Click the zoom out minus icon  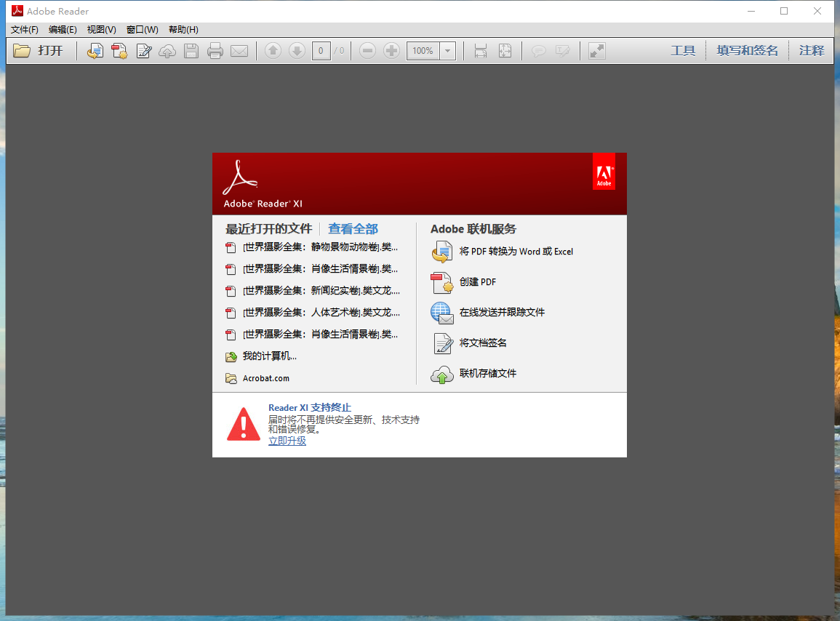pyautogui.click(x=367, y=51)
